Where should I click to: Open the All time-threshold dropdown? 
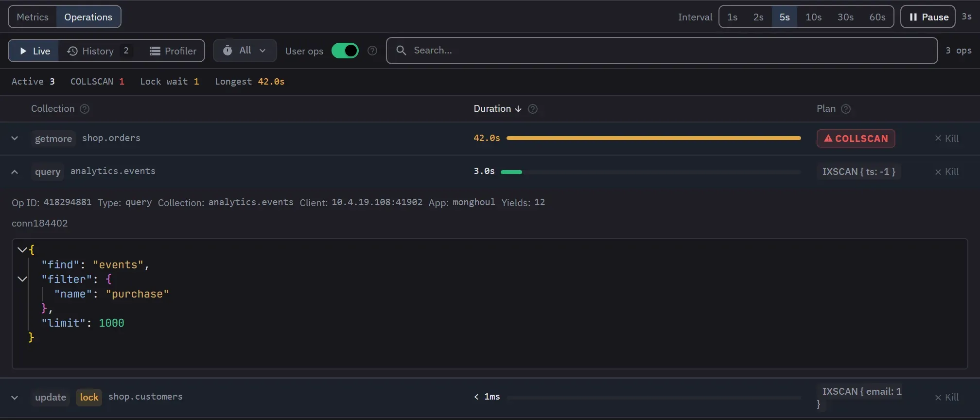pyautogui.click(x=245, y=51)
